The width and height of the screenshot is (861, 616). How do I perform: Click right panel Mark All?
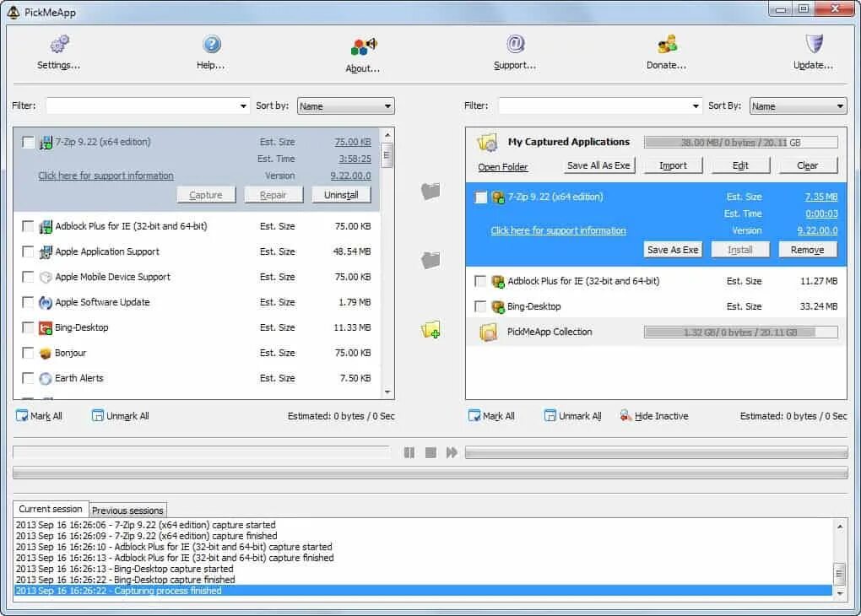click(x=491, y=416)
